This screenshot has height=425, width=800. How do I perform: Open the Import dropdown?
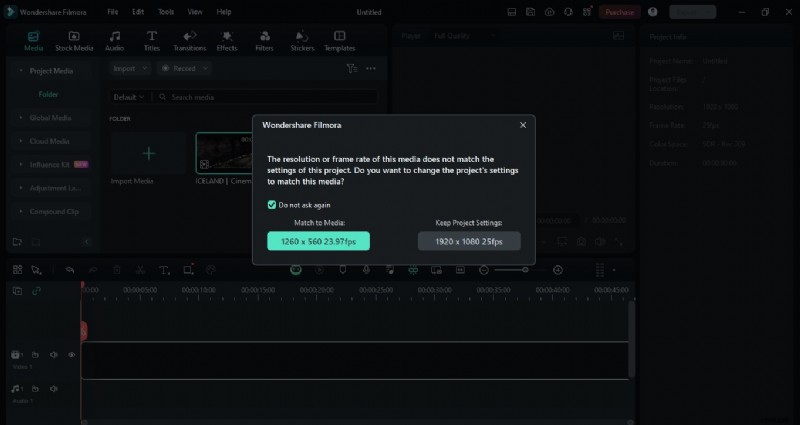point(130,69)
